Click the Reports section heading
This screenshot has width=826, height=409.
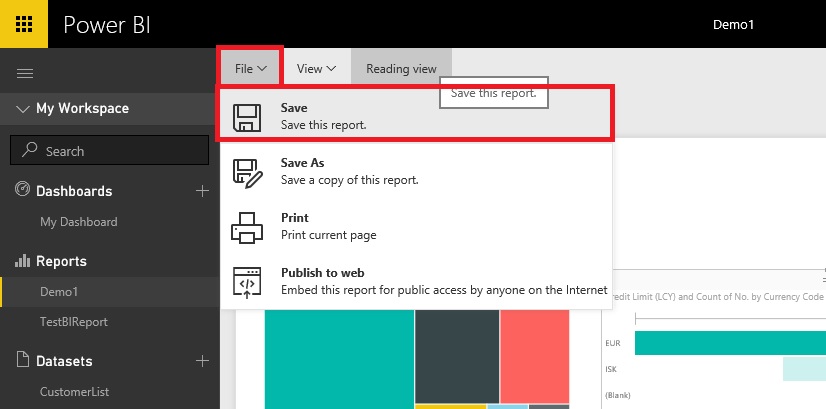coord(61,261)
